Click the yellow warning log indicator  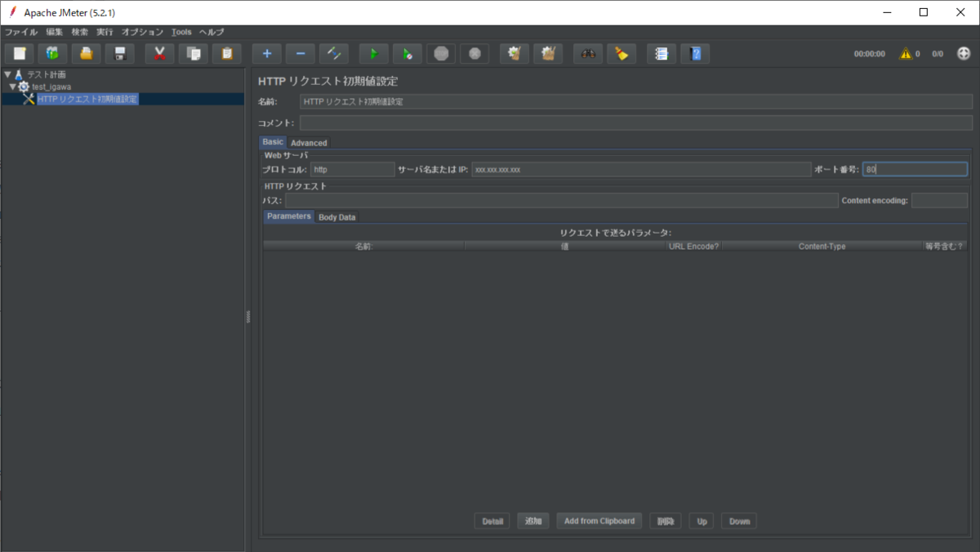pos(906,54)
